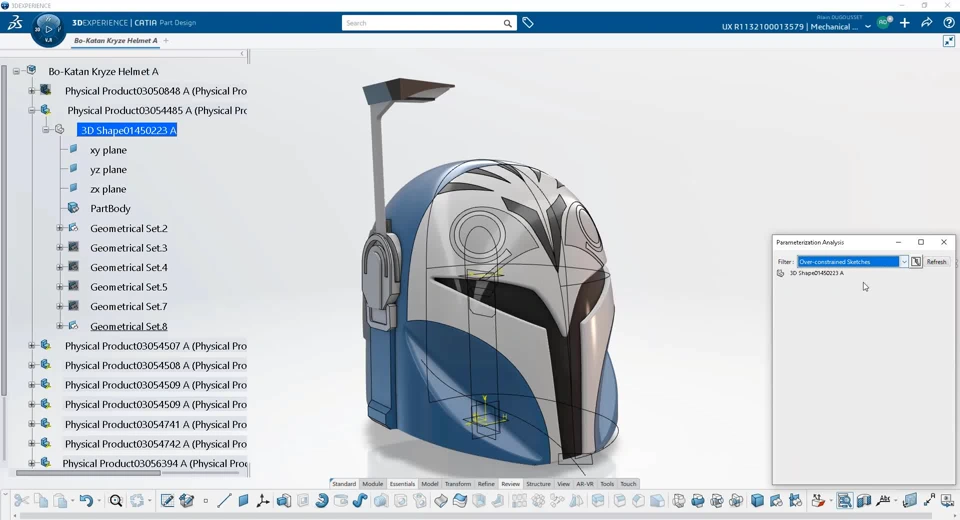This screenshot has width=960, height=520.
Task: Switch to the Module toolbar tab
Action: click(372, 484)
